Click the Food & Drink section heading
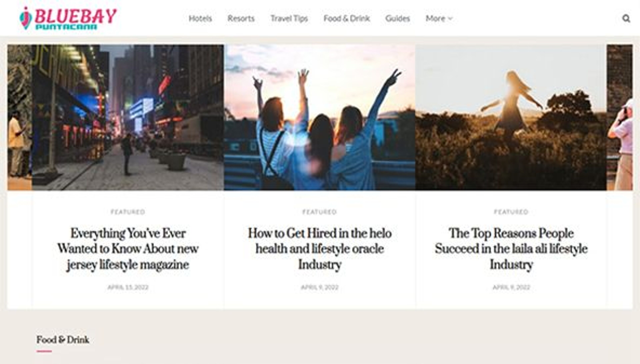This screenshot has width=640, height=364. coord(63,340)
